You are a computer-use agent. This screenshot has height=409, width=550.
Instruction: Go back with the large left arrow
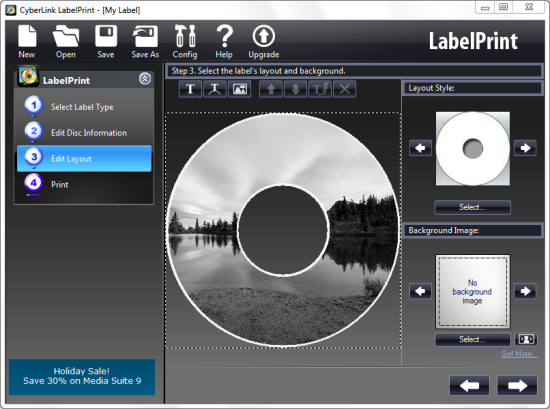click(469, 385)
